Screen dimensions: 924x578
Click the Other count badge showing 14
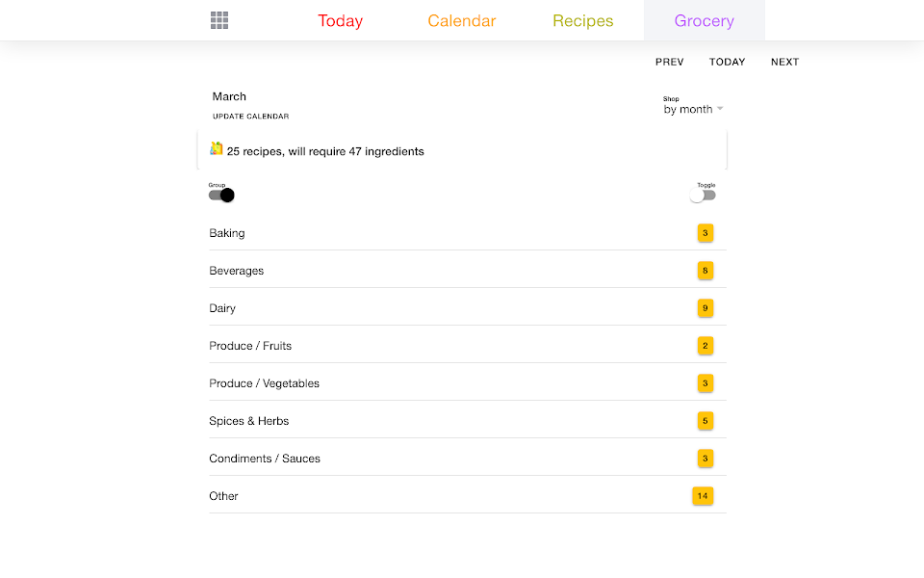[x=703, y=496]
